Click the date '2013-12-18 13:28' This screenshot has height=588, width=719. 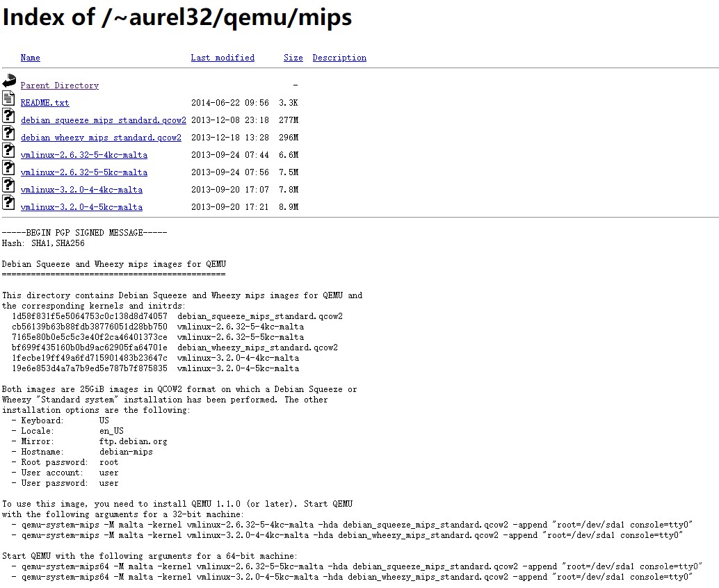tap(230, 138)
